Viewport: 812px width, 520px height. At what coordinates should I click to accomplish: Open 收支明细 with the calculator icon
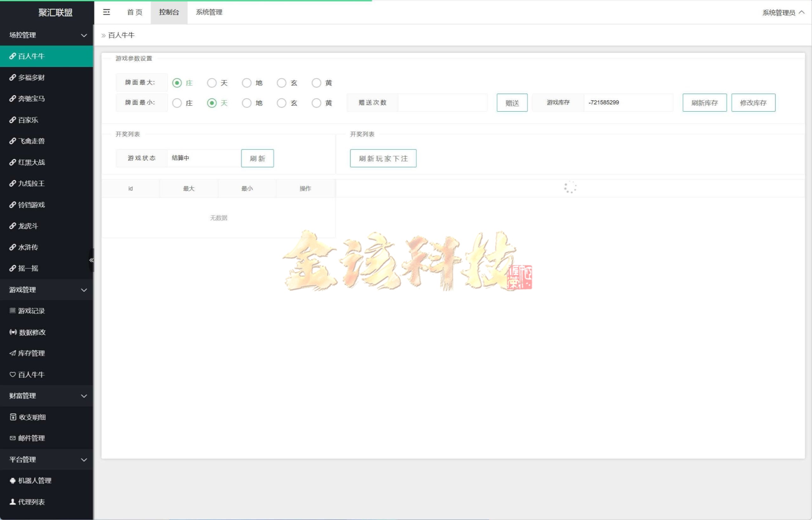click(32, 417)
